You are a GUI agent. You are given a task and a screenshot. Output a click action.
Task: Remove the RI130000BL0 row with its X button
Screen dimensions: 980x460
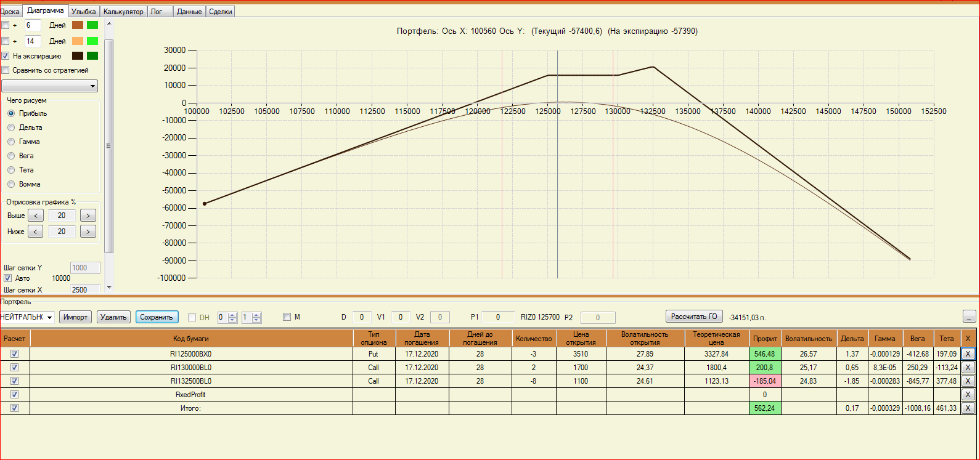click(968, 368)
